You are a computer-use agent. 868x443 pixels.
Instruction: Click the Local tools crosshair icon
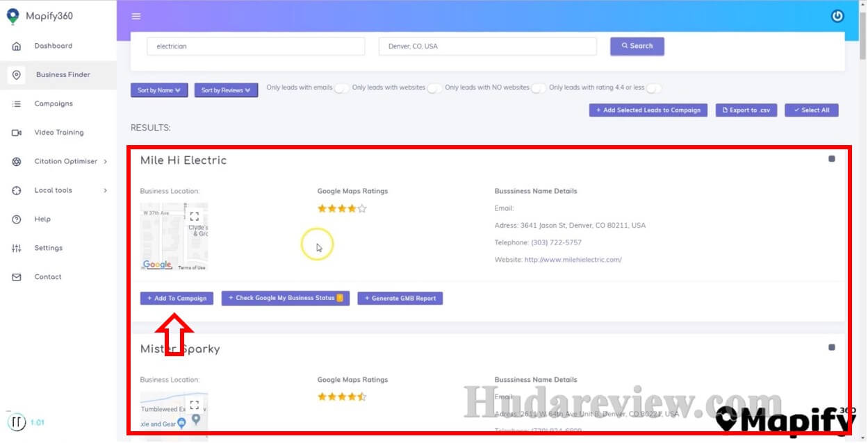17,190
